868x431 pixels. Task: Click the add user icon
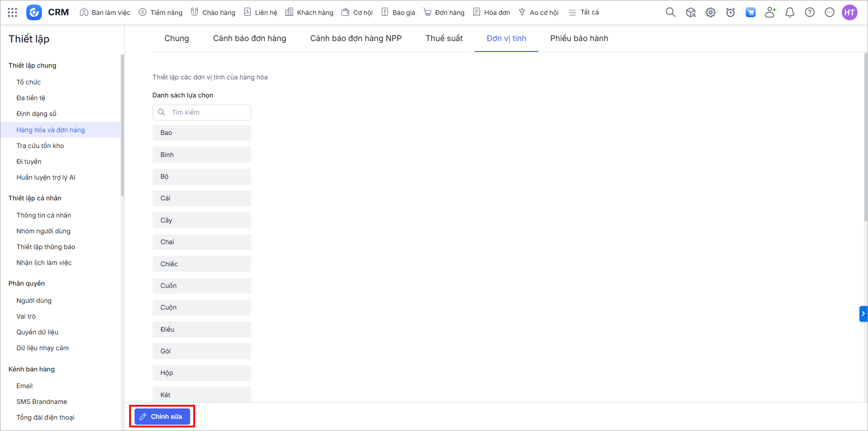tap(770, 13)
